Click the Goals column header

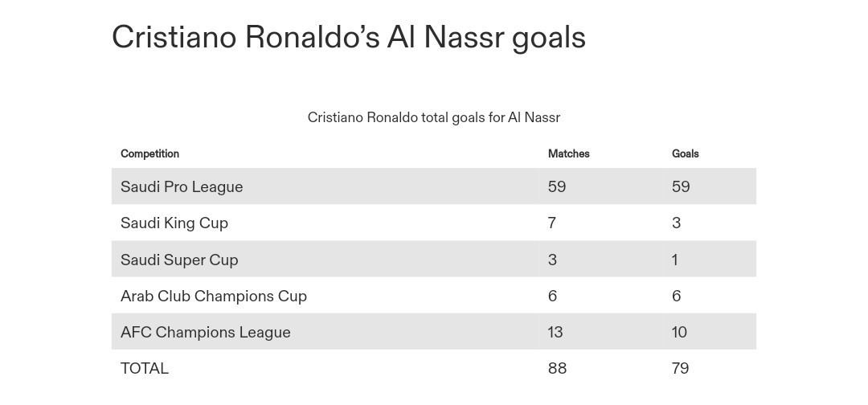(686, 153)
